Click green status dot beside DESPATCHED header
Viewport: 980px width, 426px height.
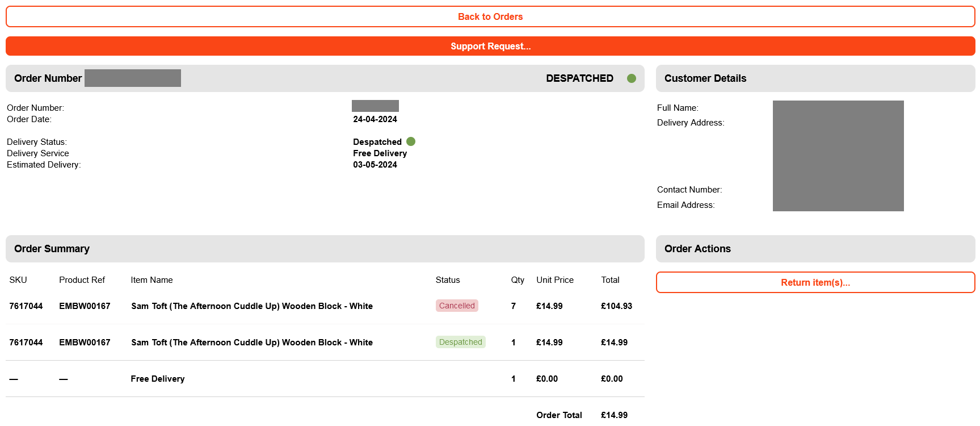coord(631,78)
